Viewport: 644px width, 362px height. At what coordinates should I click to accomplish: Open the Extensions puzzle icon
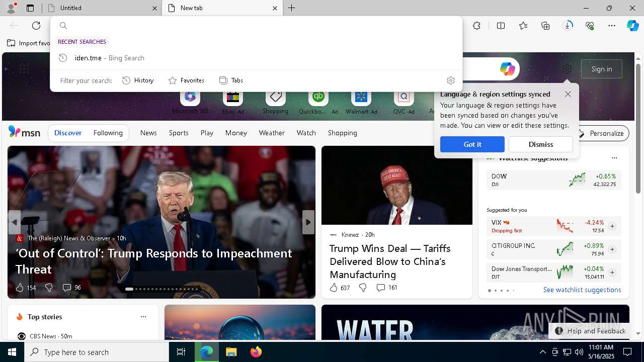pos(477,26)
